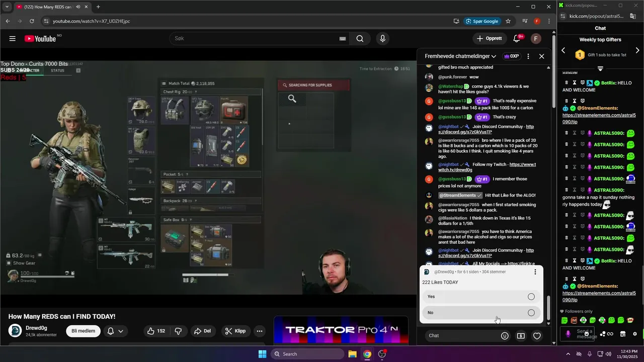Image resolution: width=644 pixels, height=362 pixels.
Task: Click the Spør Google lens button
Action: click(482, 21)
